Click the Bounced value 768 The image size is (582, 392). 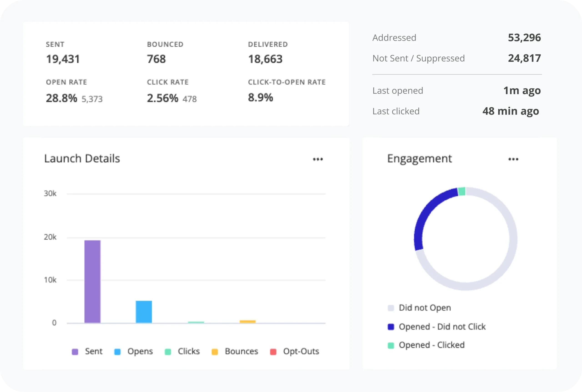(156, 59)
